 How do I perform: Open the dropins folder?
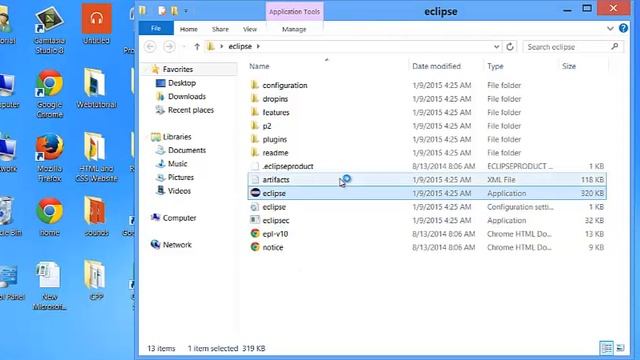point(275,99)
